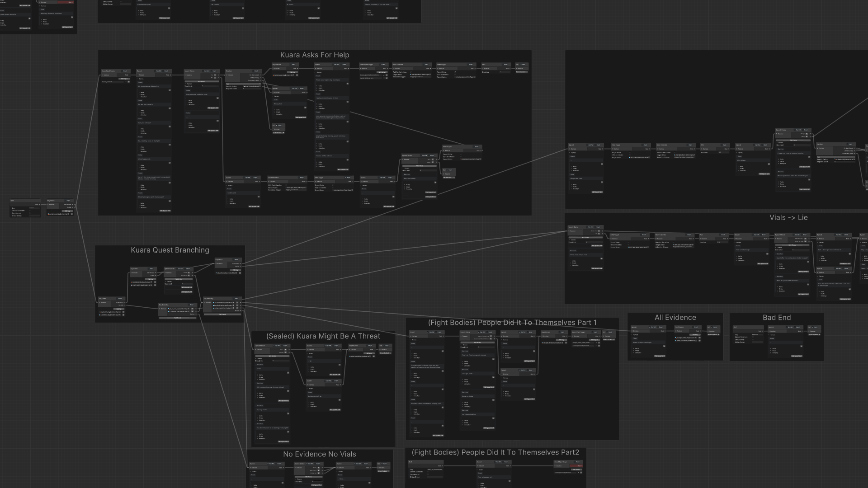Delete speech unit in All Evidence Speech node
Screen dimensions: 868x488
[664, 346]
